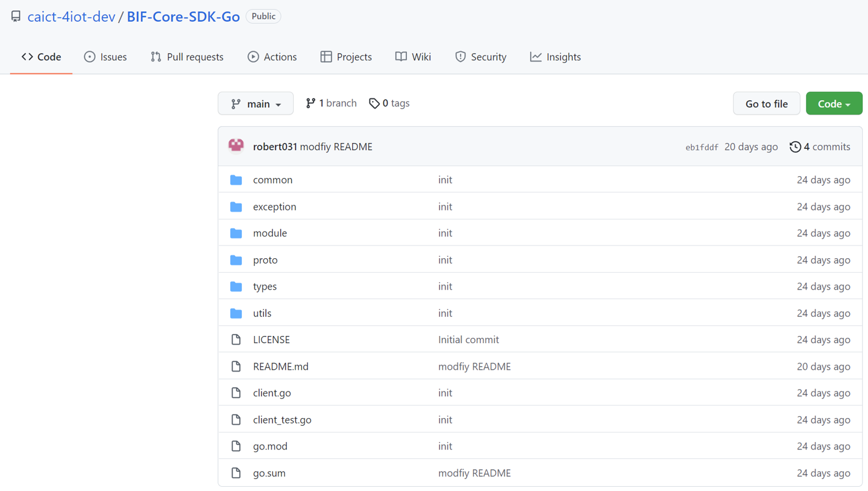Open the client_test.go file

point(282,420)
